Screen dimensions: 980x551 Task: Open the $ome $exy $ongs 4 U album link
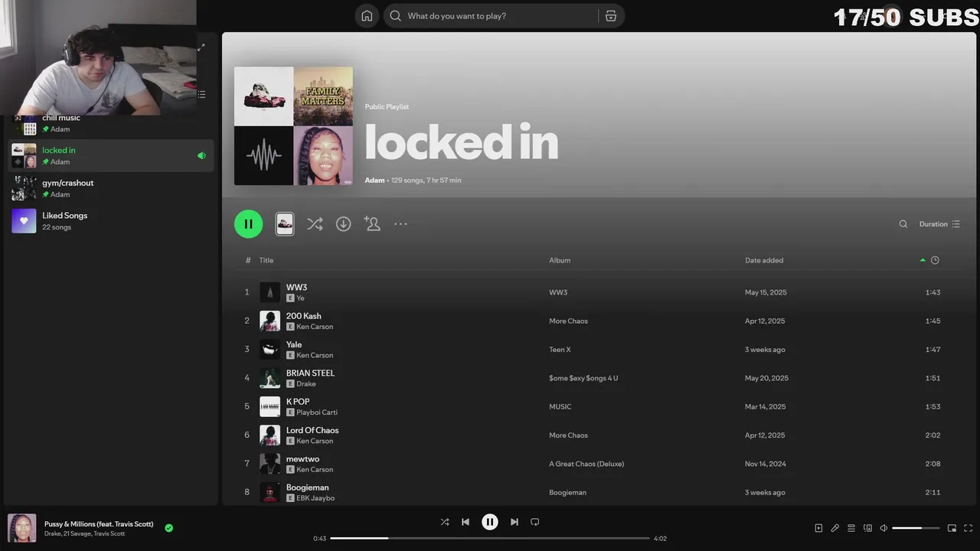click(x=583, y=378)
